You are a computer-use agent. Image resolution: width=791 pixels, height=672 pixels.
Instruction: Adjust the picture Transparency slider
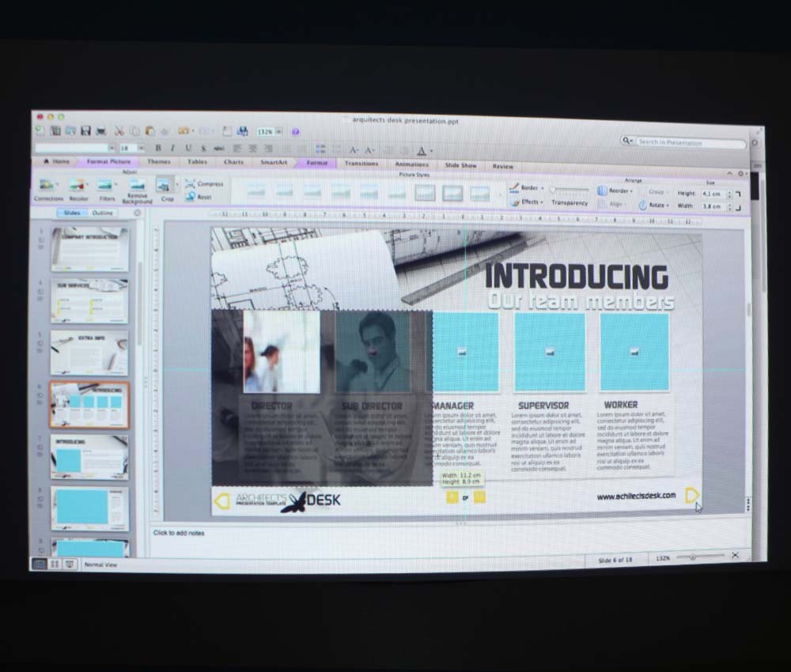coord(570,190)
